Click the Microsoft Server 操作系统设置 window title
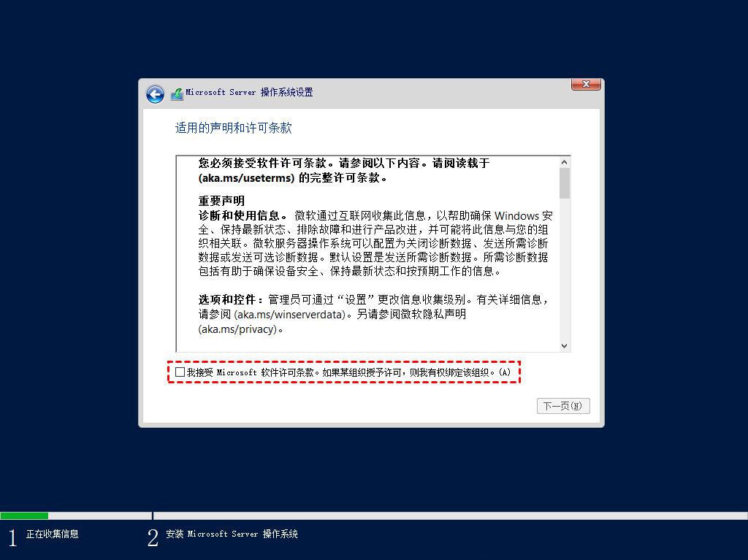Viewport: 748px width, 560px height. [249, 93]
